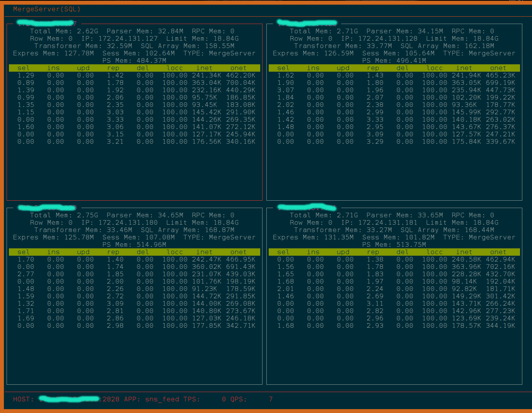Select IP 172.24.131.127 text
The width and height of the screenshot is (532, 413).
[x=128, y=38]
